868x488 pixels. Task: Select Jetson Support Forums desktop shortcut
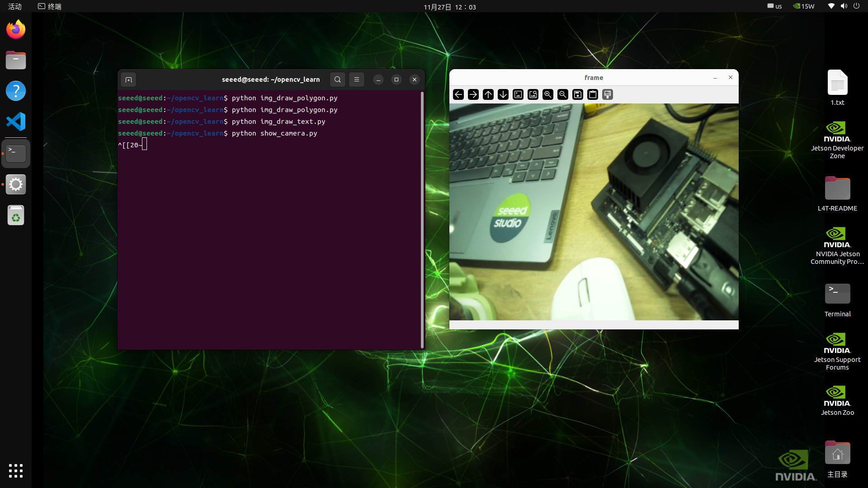pos(837,352)
